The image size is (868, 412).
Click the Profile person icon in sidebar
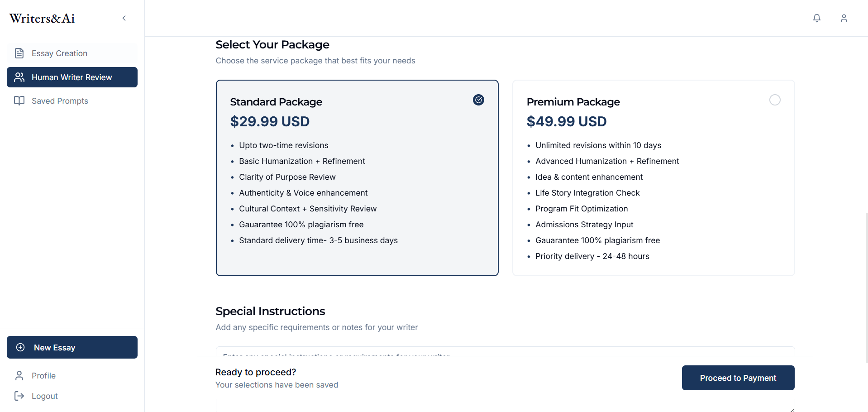pos(19,375)
